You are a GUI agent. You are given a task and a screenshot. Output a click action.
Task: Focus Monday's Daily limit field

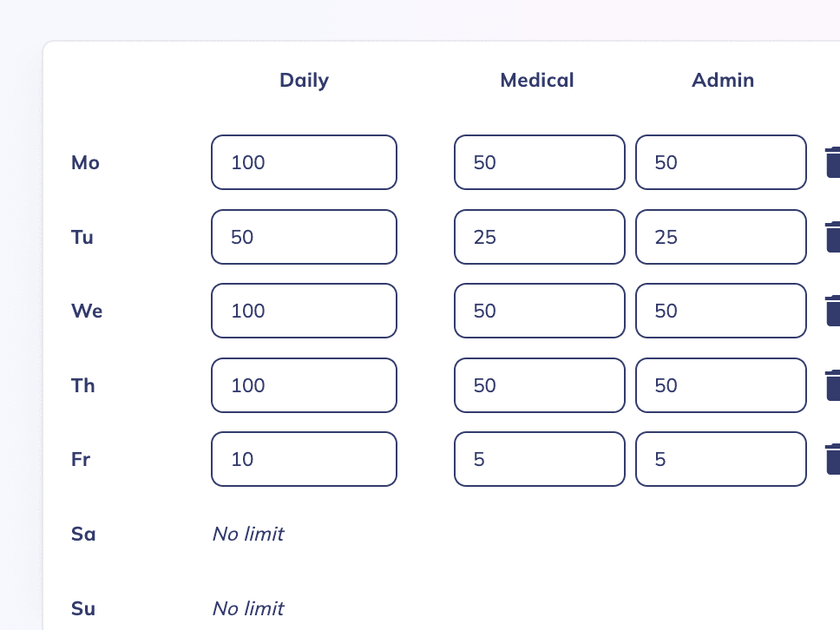coord(304,162)
